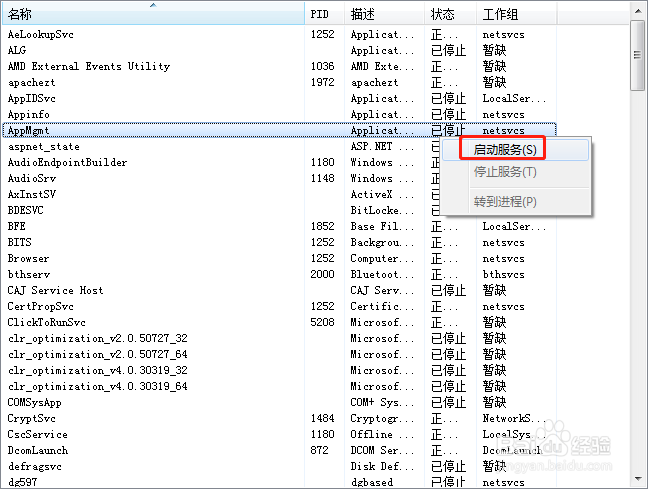Select the BITS service

tap(19, 242)
